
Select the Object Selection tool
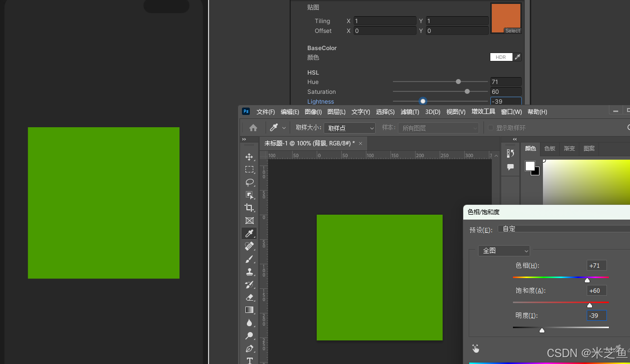[249, 195]
